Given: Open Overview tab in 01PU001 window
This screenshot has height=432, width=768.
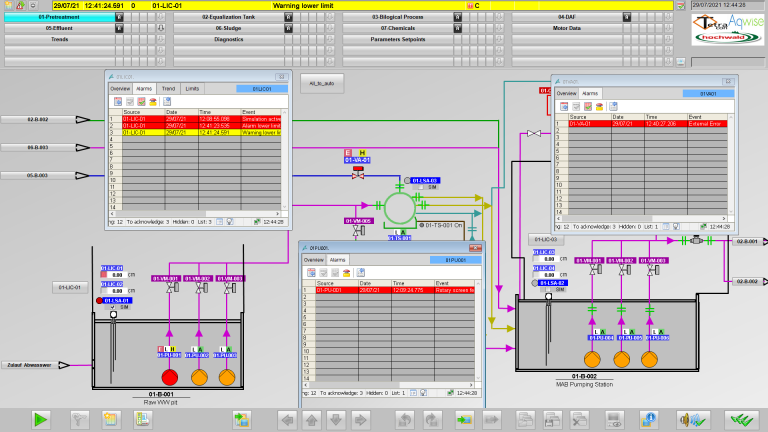Looking at the screenshot, I should pos(314,260).
